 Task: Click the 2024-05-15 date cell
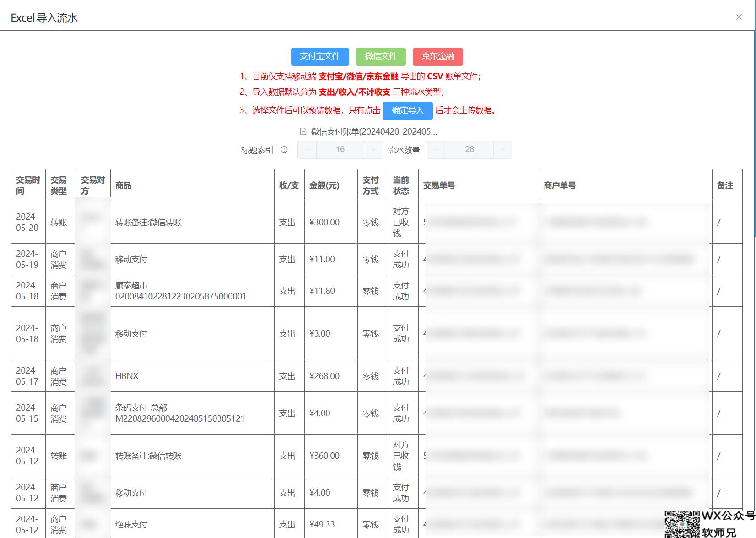[28, 413]
